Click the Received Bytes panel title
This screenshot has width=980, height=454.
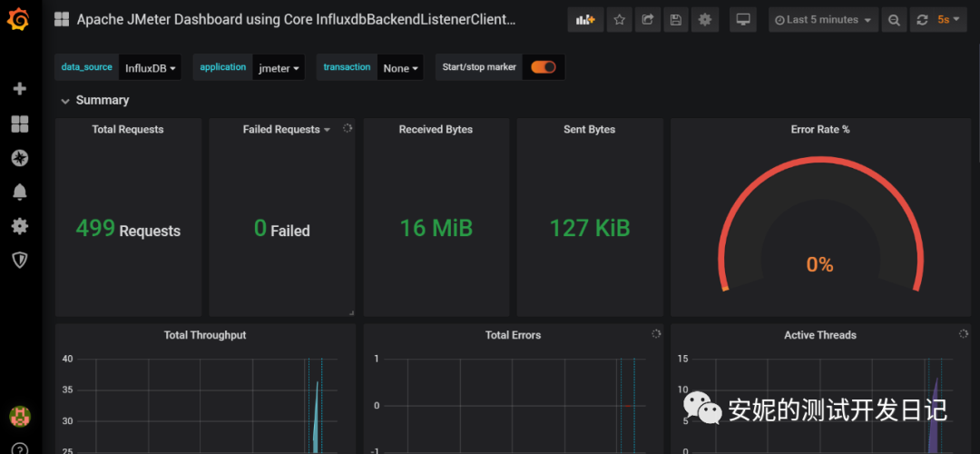point(436,130)
